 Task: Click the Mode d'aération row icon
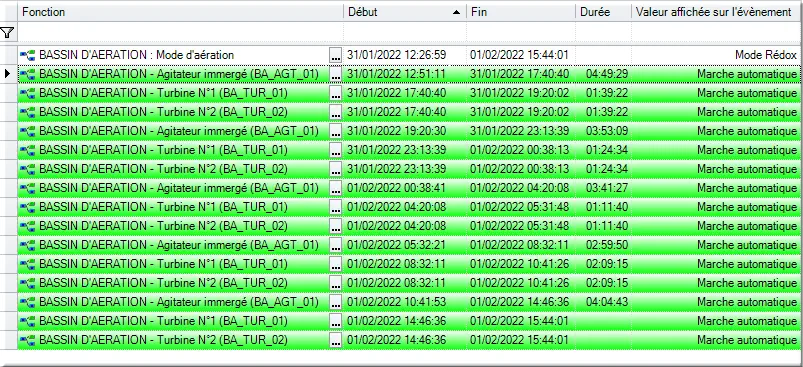(28, 55)
